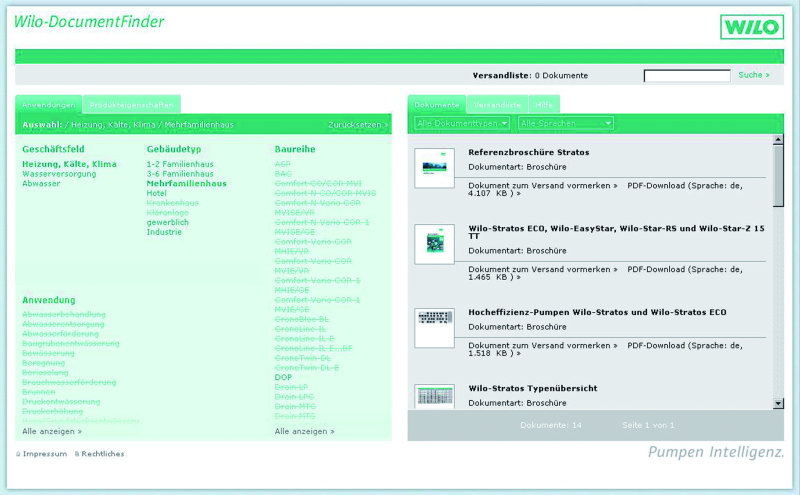The height and width of the screenshot is (495, 800).
Task: Select Heizung, Kälte, Klima Geschäftsfeld
Action: point(69,164)
